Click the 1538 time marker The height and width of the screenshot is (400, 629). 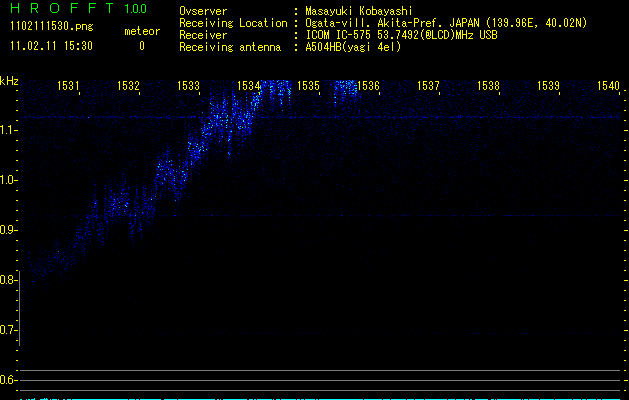coord(488,86)
